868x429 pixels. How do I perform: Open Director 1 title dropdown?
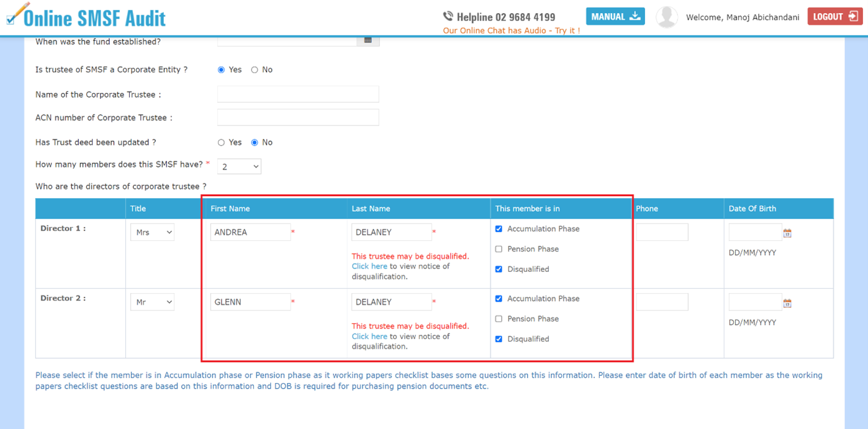152,232
